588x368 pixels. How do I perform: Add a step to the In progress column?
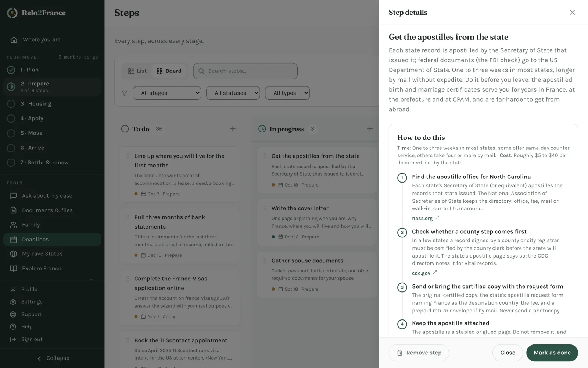point(370,129)
